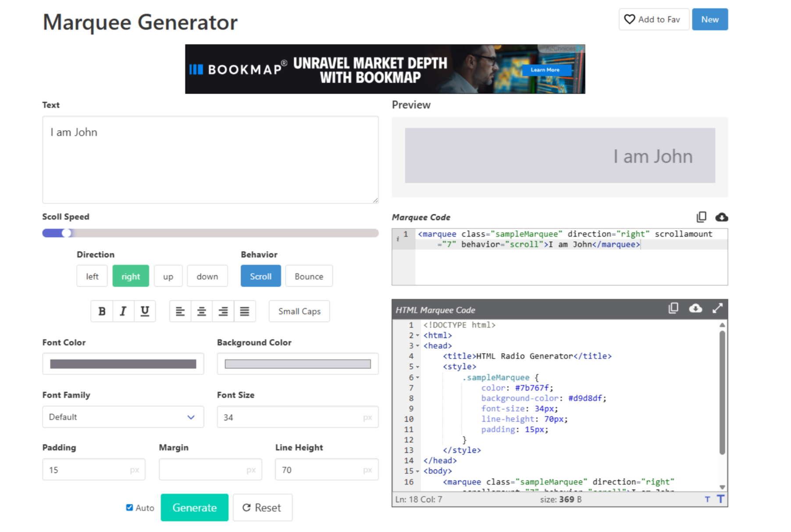Decrease editor text size with small T icon
Viewport: 791px width, 532px height.
(707, 499)
